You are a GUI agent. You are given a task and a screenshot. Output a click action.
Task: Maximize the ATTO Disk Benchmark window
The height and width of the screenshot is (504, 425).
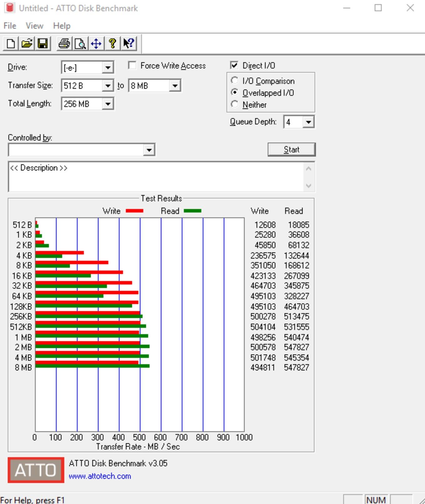378,8
